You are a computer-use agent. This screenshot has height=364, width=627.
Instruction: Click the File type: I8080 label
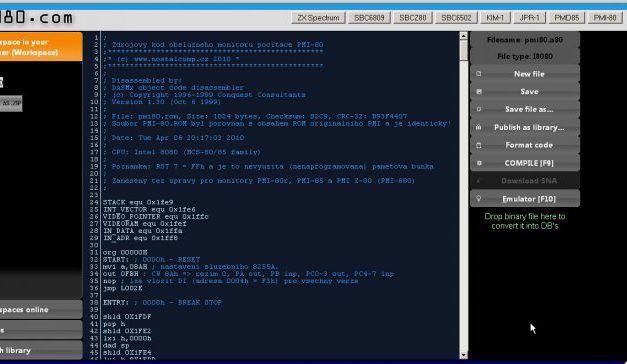(x=525, y=56)
